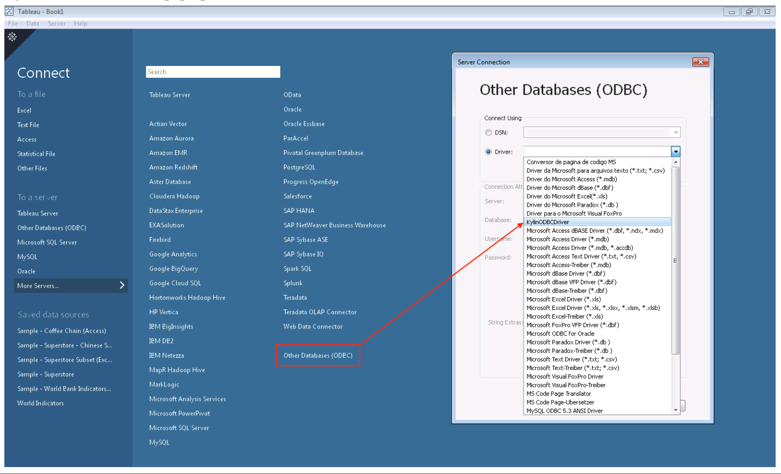Choose Other Databases (ODBC) in connector list

click(x=318, y=355)
